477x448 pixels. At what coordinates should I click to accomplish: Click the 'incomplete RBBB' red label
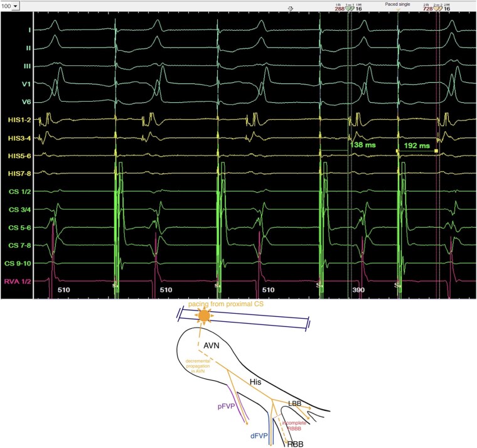[294, 426]
